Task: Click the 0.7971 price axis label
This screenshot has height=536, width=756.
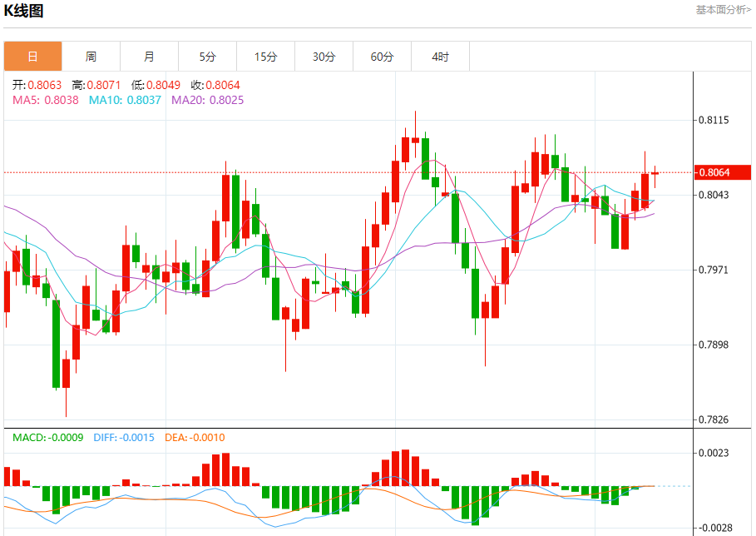Action: point(714,270)
